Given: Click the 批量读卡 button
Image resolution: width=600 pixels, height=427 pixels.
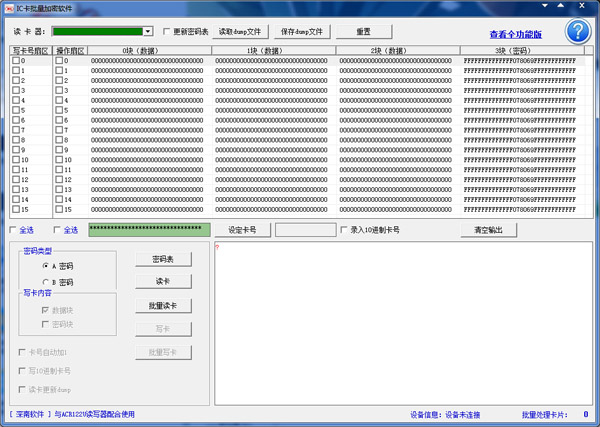Looking at the screenshot, I should 163,306.
